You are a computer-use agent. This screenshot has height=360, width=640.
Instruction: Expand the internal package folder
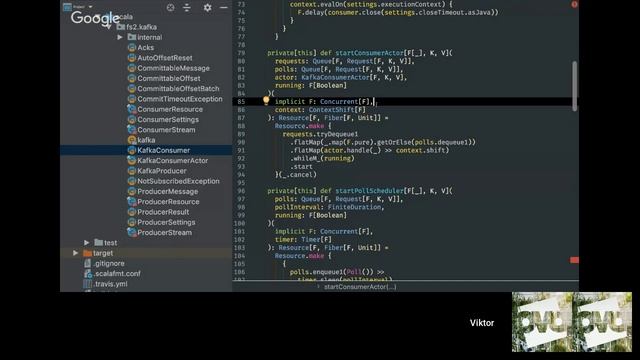(x=120, y=37)
